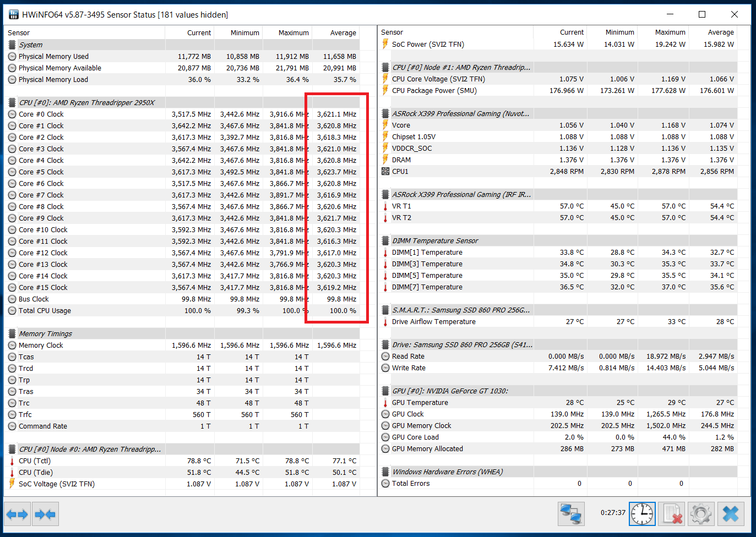Click the 0:27:37 elapsed time display
Image resolution: width=756 pixels, height=537 pixels.
point(613,512)
